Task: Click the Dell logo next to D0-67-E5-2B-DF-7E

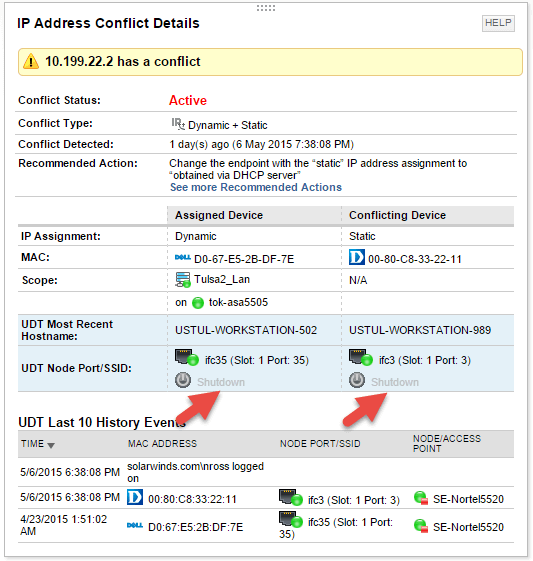Action: (x=182, y=257)
